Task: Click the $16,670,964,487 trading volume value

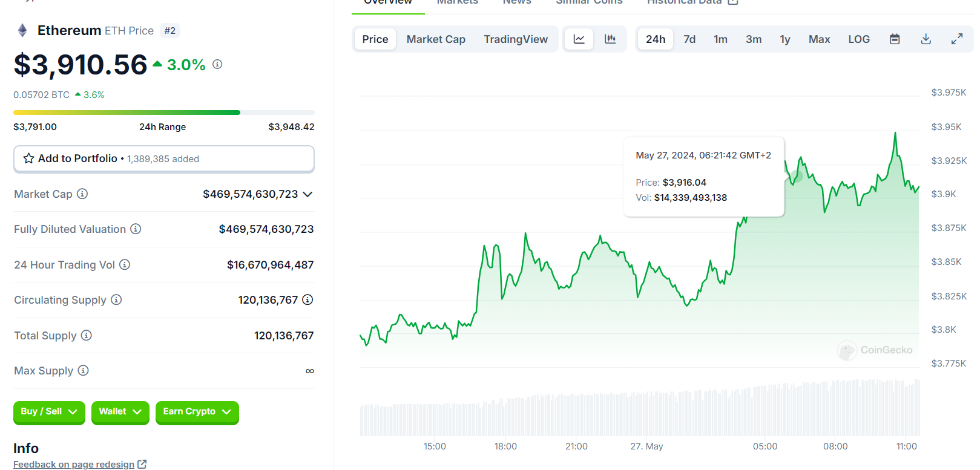Action: (x=271, y=265)
